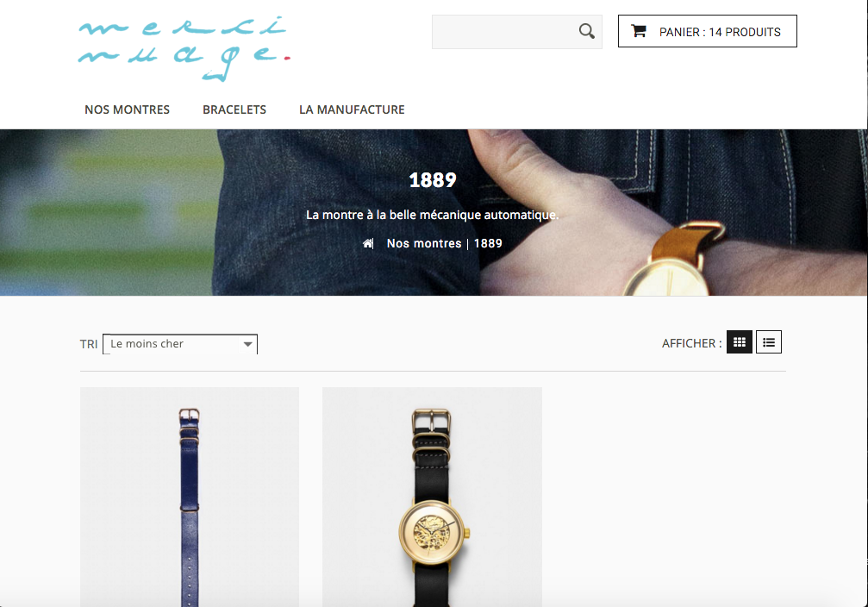
Task: Click the gold skeleton watch dial
Action: coord(432,532)
